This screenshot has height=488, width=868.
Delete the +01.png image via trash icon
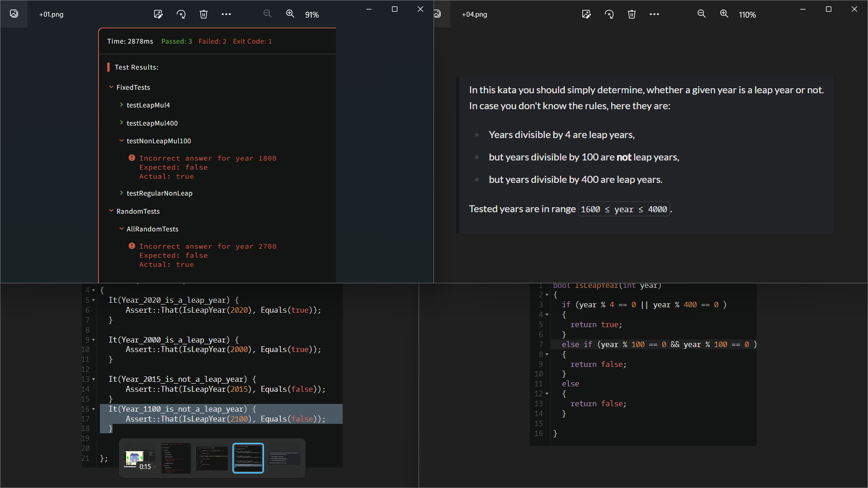coord(203,14)
